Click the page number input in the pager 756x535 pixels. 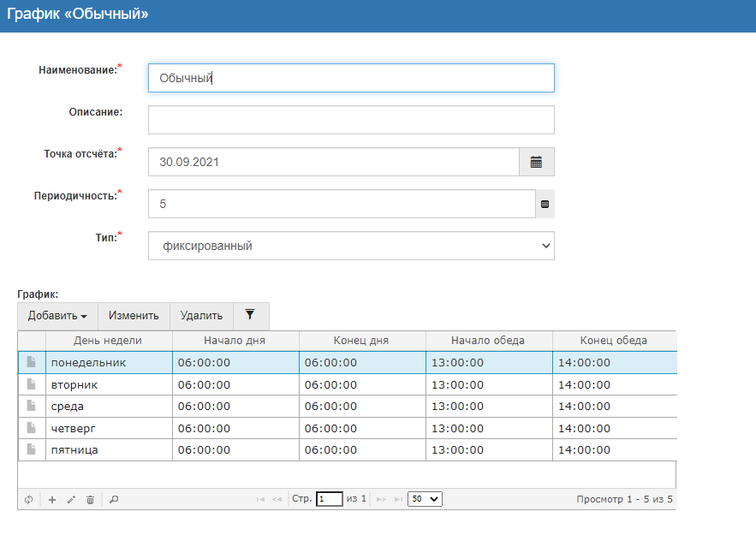[329, 498]
